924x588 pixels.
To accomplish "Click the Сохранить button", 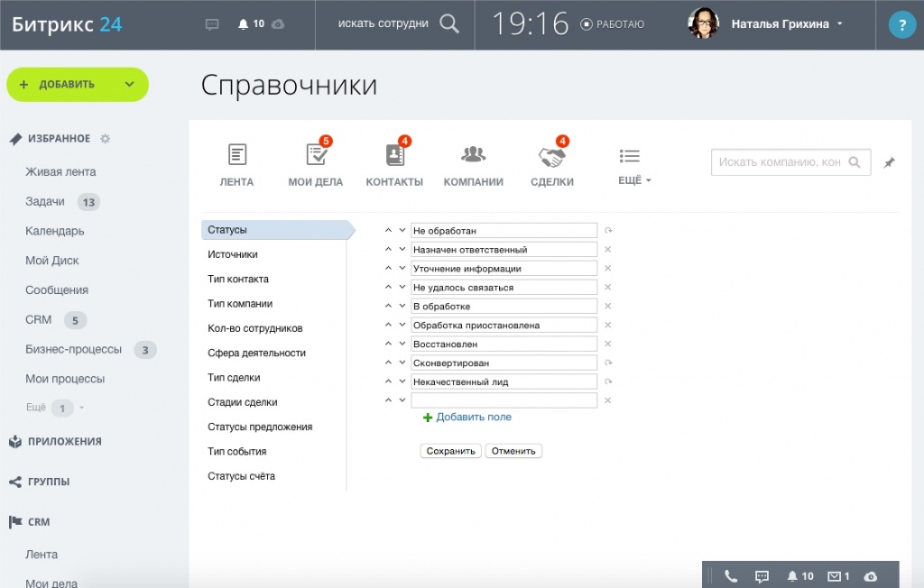I will 451,451.
